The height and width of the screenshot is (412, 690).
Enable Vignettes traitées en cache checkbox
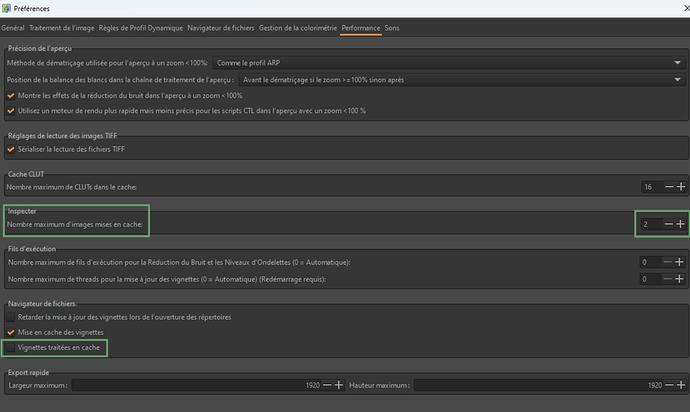coord(11,347)
